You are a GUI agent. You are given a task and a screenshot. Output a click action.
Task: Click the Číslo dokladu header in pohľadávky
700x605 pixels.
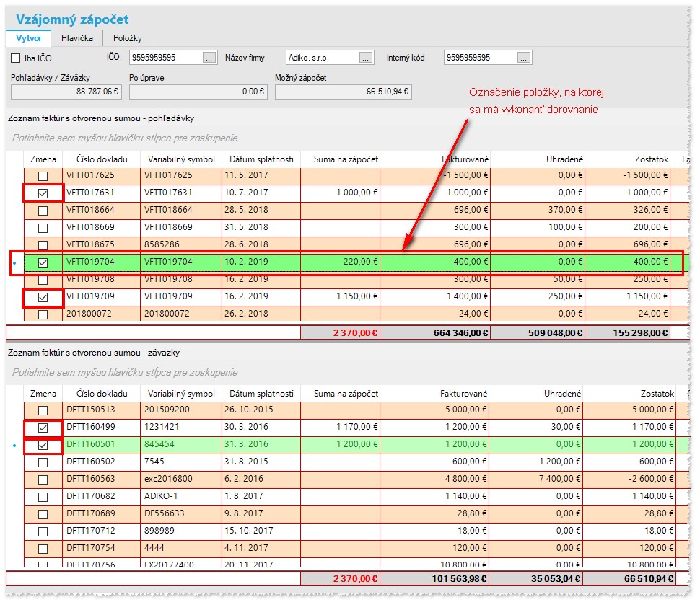pos(102,159)
